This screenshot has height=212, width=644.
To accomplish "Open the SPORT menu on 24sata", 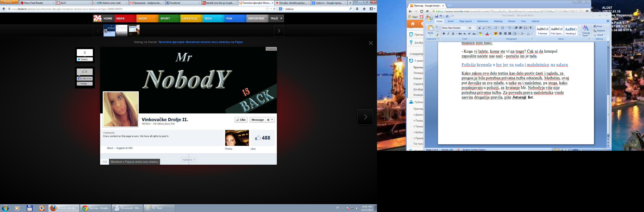I will (x=165, y=18).
